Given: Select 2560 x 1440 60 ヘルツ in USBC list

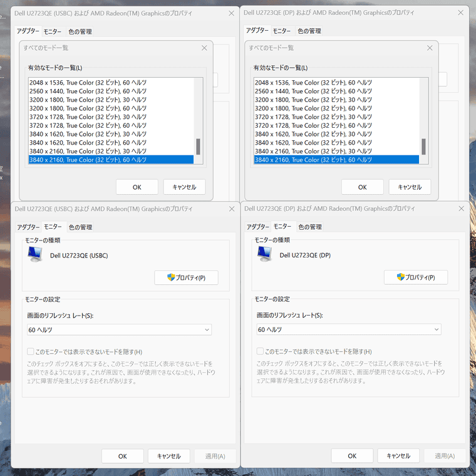Looking at the screenshot, I should (x=111, y=91).
